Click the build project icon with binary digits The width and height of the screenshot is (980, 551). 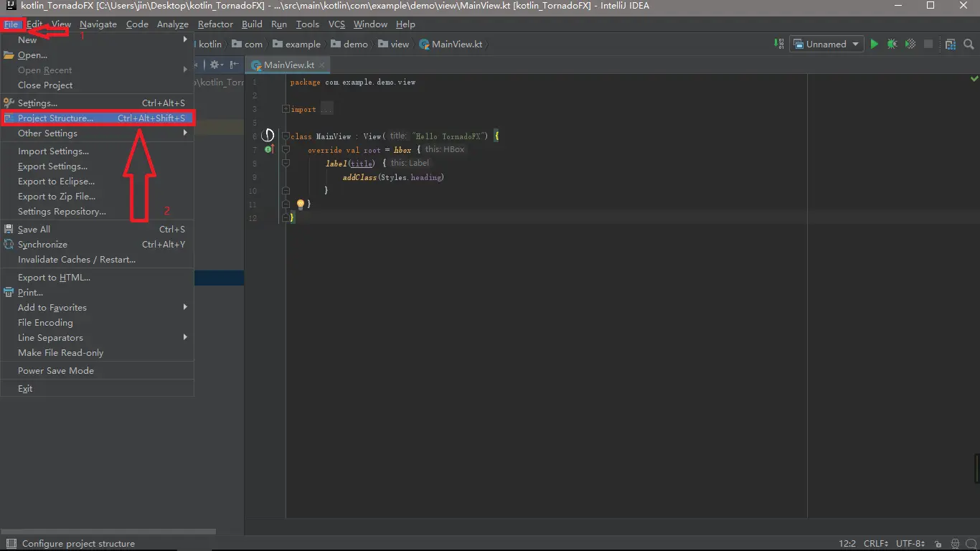(779, 44)
